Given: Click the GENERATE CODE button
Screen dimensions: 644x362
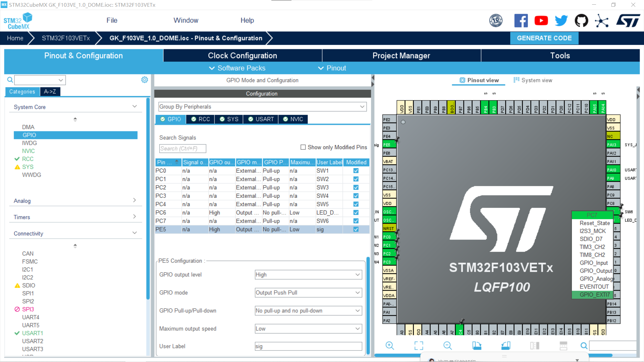Looking at the screenshot, I should [x=544, y=38].
